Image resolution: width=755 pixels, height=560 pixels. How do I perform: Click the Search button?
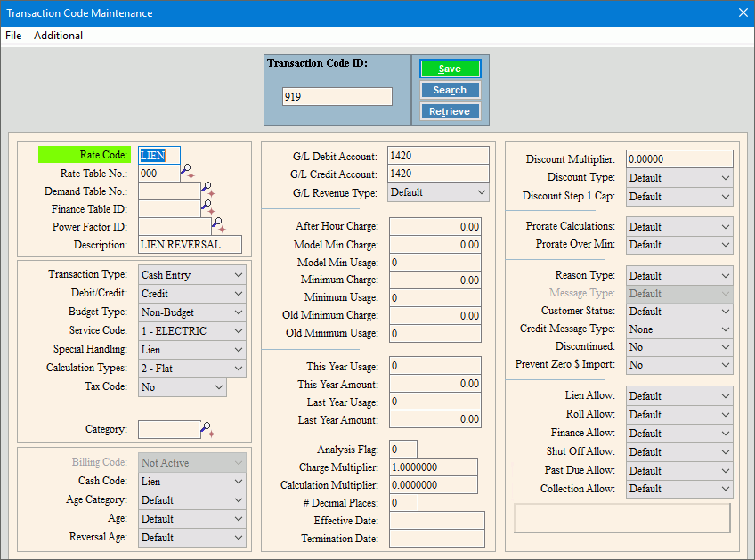click(x=450, y=90)
